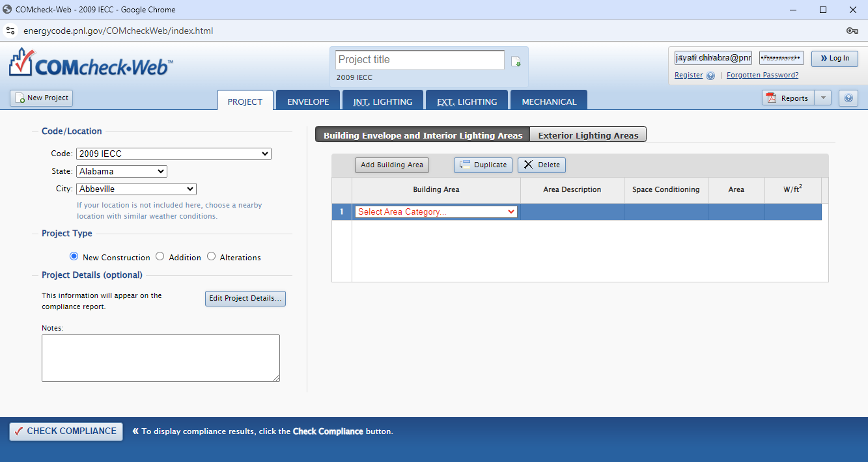This screenshot has width=868, height=462.
Task: Click Edit Project Details button
Action: tap(245, 298)
